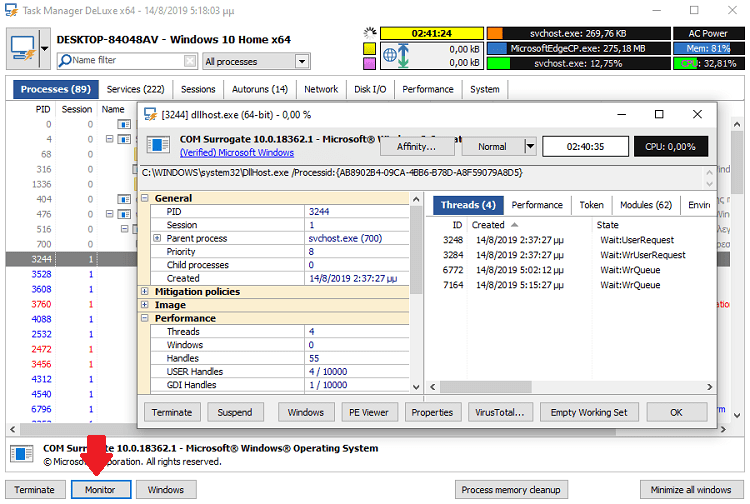
Task: Click the spinning busy indicator icon
Action: [370, 33]
